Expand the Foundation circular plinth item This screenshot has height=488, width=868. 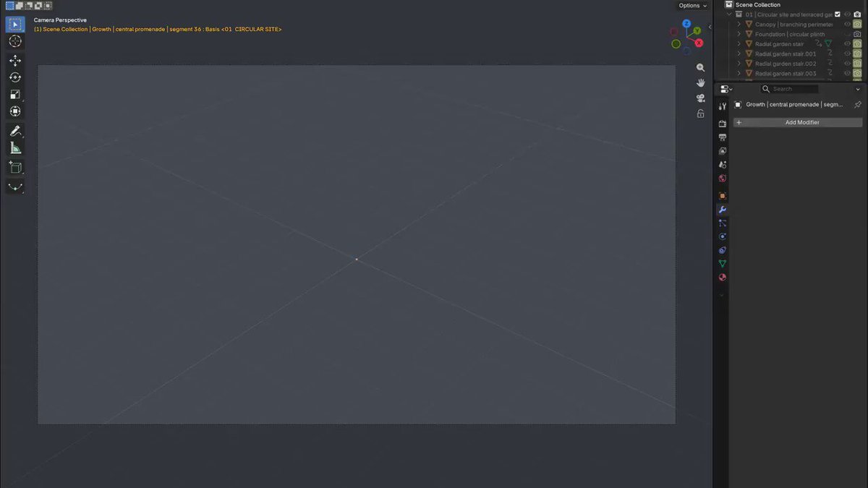click(x=739, y=34)
